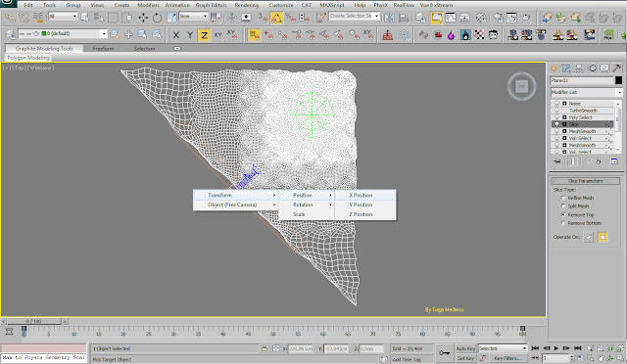
Task: Select the Select and Move tool
Action: (143, 18)
